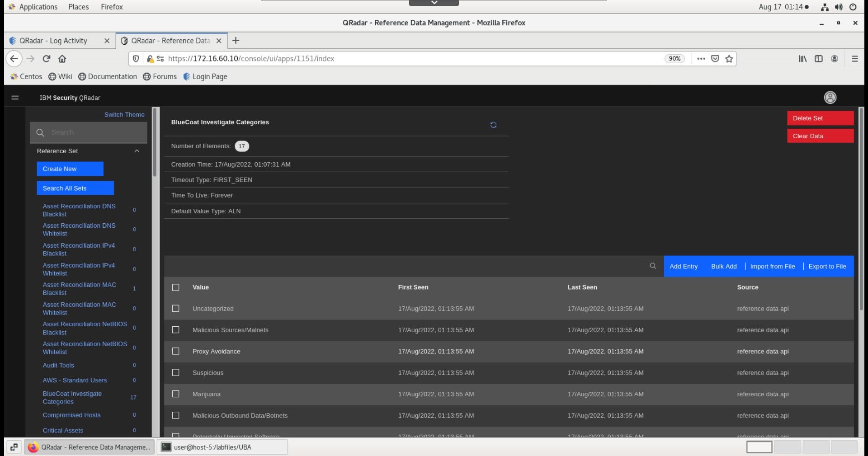Image resolution: width=868 pixels, height=456 pixels.
Task: Open the Wiki bookmark
Action: point(60,76)
